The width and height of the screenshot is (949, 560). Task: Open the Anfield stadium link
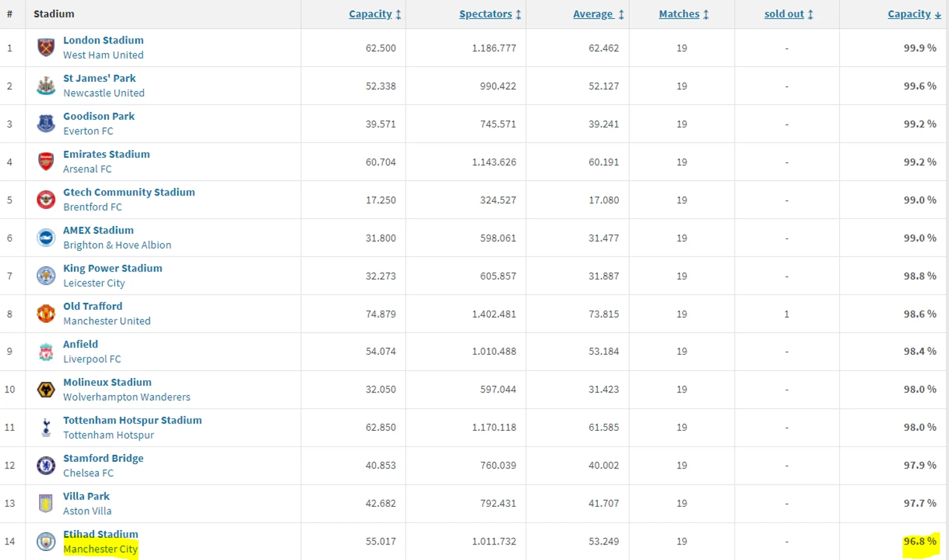pyautogui.click(x=81, y=344)
